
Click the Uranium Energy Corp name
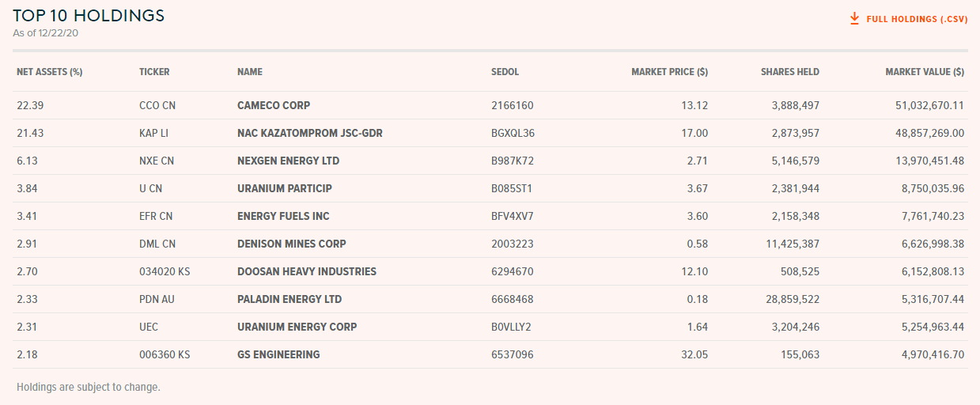(x=297, y=327)
